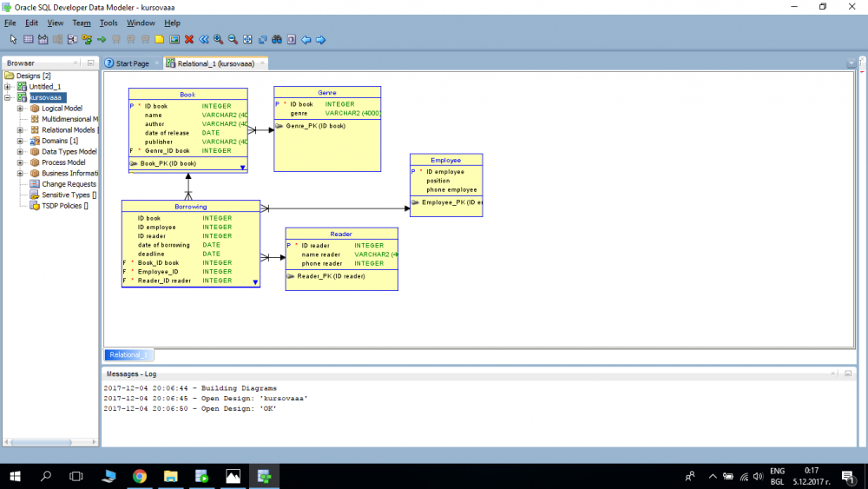
Task: Click the New Table toolbar icon
Action: coord(29,39)
